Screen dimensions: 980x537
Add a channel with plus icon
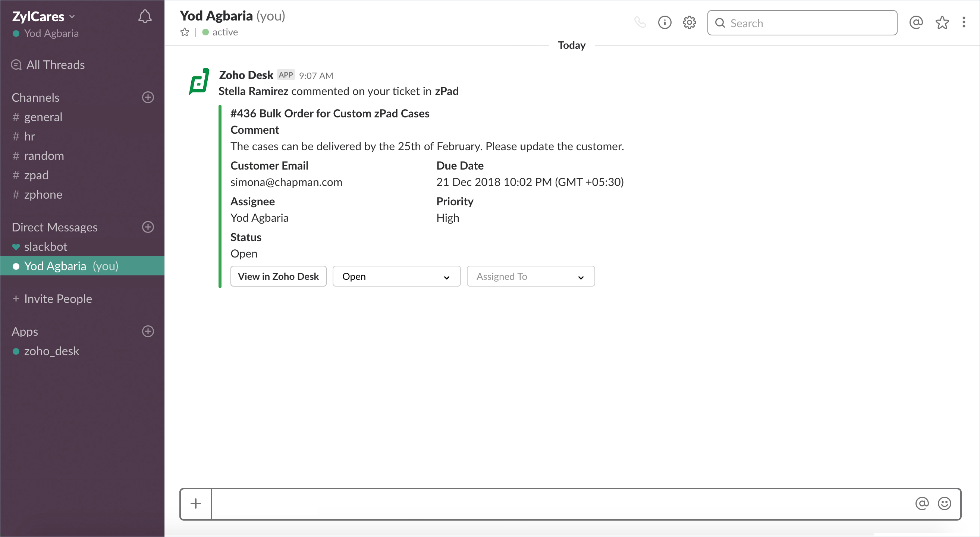tap(148, 97)
